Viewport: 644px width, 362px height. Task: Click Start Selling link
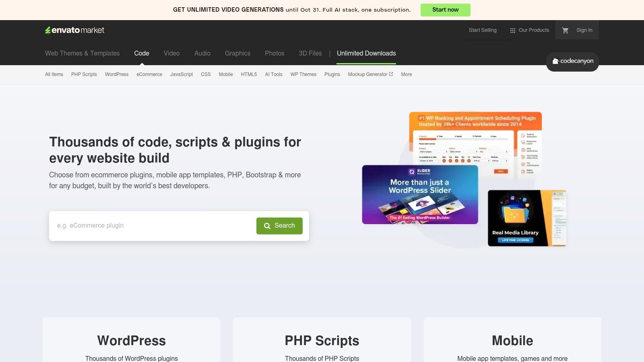(483, 30)
